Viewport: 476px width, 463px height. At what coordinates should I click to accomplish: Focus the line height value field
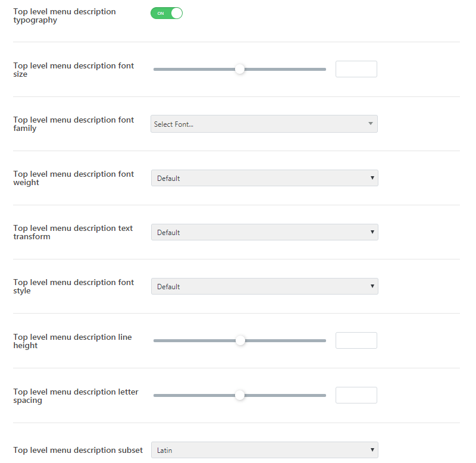coord(356,340)
